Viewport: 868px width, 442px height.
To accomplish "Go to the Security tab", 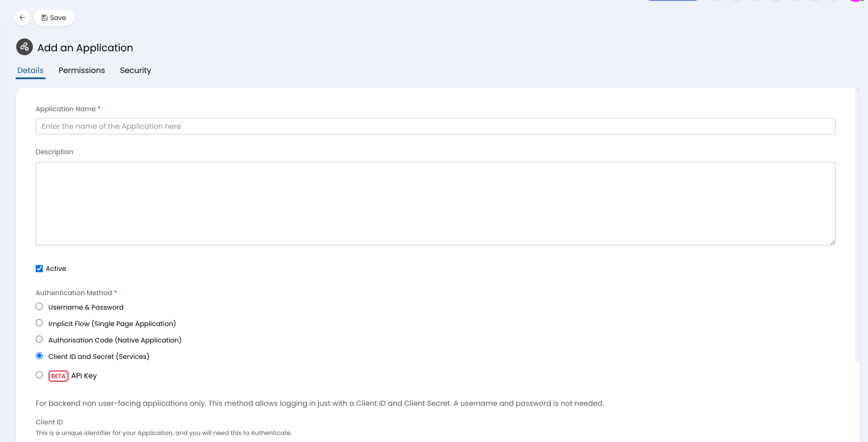I will point(135,70).
